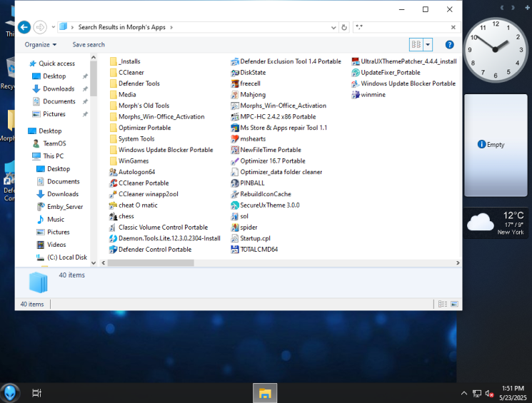
Task: Switch to large icons view in status bar
Action: click(x=454, y=304)
